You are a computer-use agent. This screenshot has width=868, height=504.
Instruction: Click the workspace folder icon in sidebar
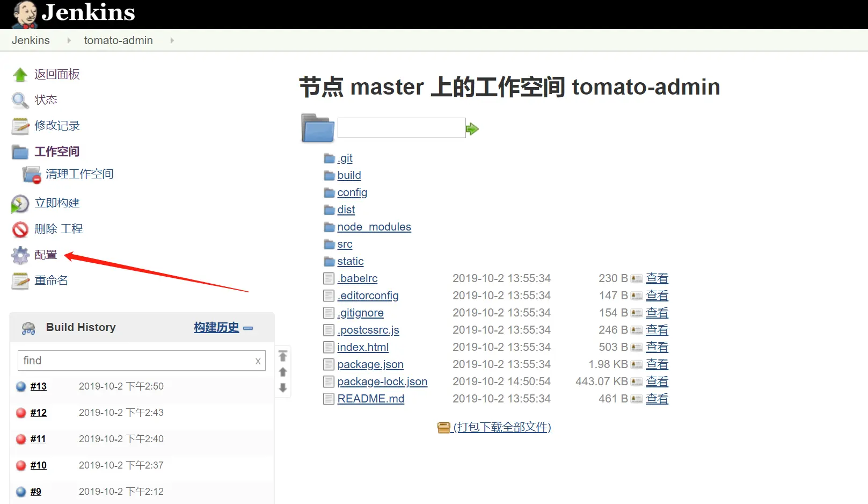pos(20,152)
